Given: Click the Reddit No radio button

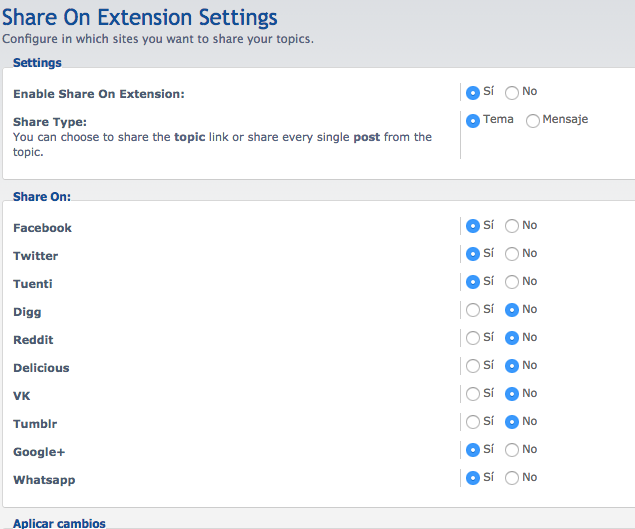Looking at the screenshot, I should coord(512,338).
